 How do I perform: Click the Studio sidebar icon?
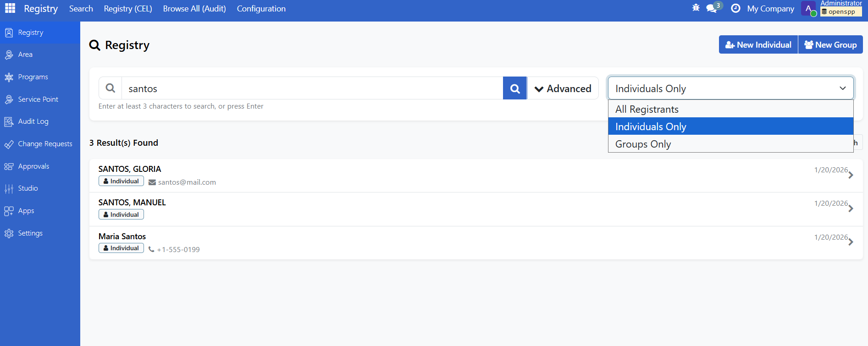click(x=9, y=188)
